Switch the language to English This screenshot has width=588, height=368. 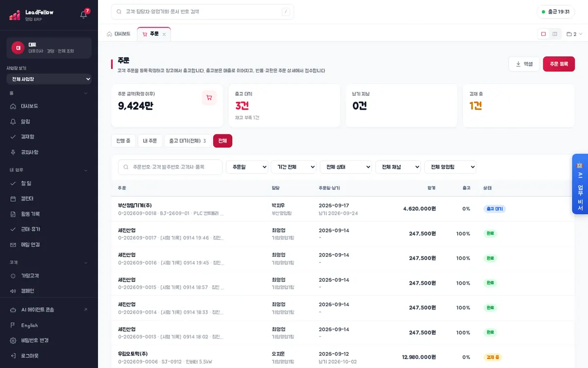pos(49,325)
